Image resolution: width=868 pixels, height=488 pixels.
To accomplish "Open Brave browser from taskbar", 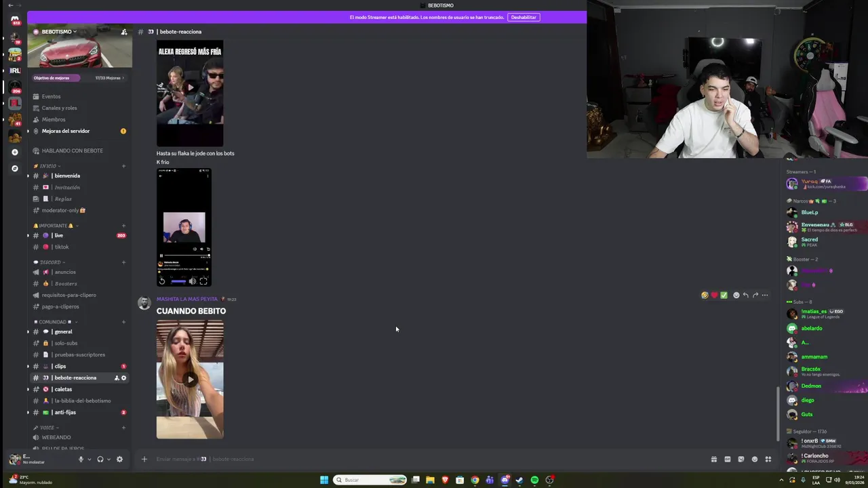I will point(445,480).
